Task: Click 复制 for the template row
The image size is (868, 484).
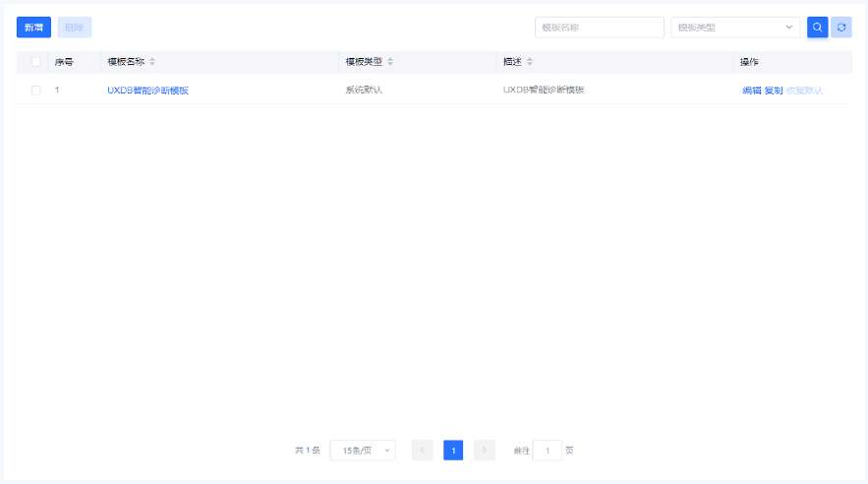Action: point(774,91)
